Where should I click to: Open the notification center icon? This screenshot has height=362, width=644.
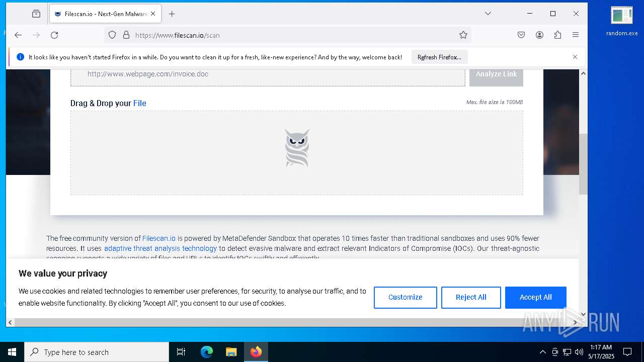(x=627, y=352)
